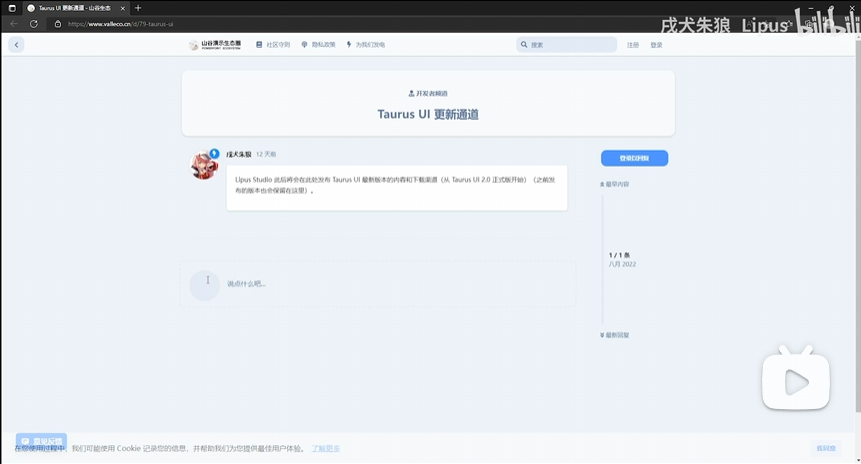The height and width of the screenshot is (464, 861).
Task: Click the 1 / 1 条 scrubber handle
Action: 620,259
